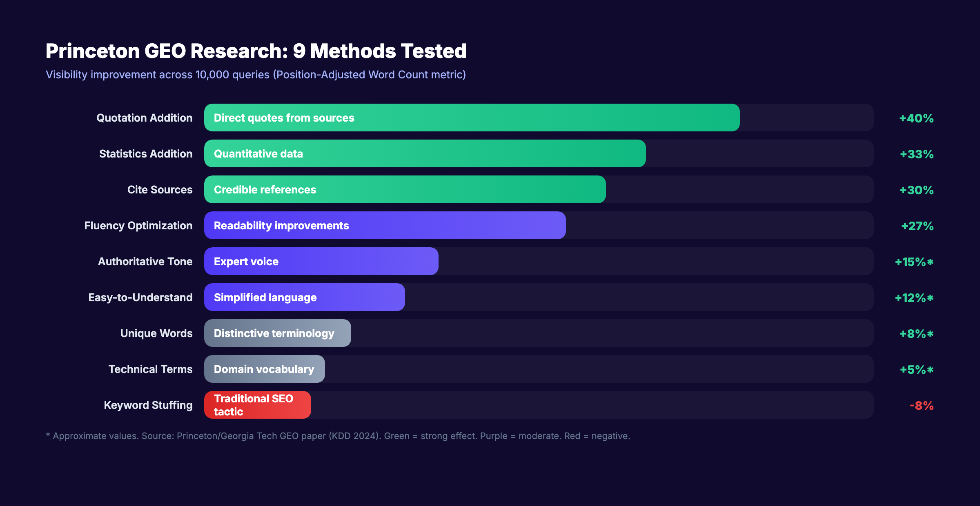The width and height of the screenshot is (980, 506).
Task: Click the Authoritative Tone bar
Action: (321, 261)
